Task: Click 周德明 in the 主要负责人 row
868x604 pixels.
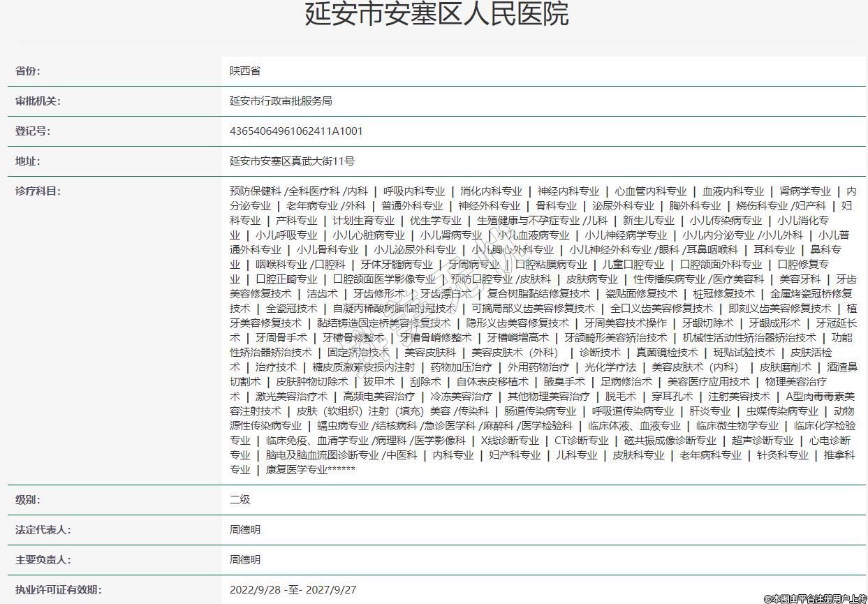Action: [245, 560]
